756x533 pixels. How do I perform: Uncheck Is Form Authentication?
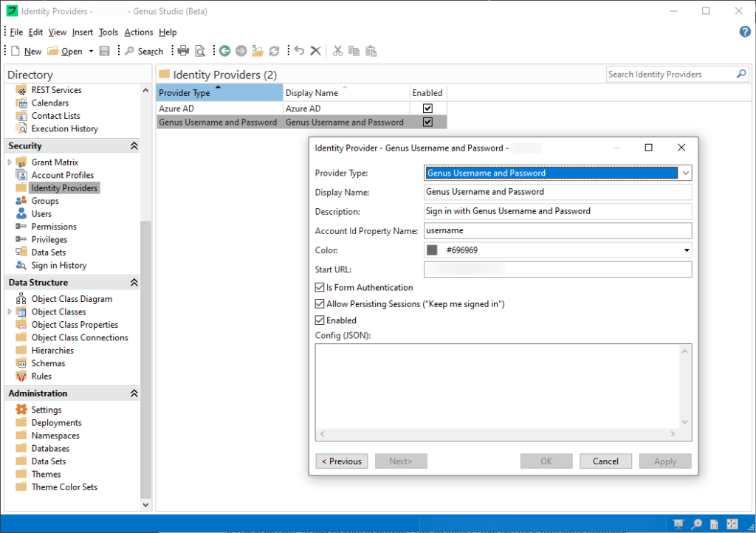320,287
